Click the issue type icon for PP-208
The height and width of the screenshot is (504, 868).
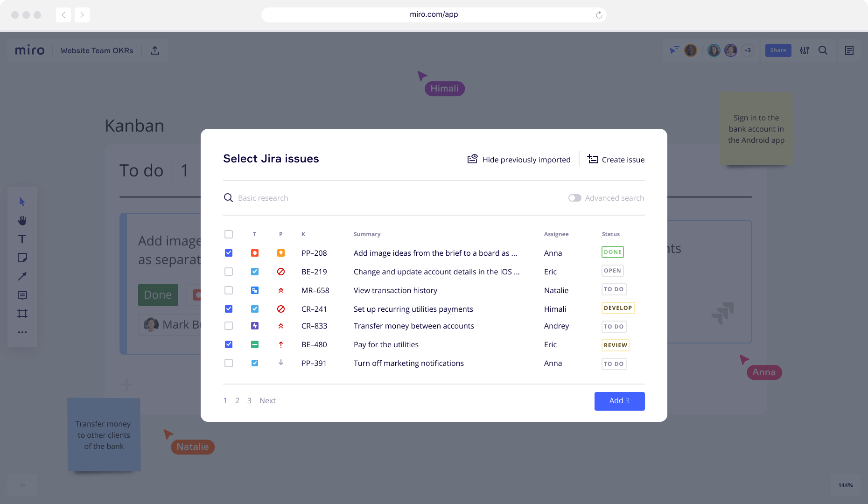[x=255, y=253]
